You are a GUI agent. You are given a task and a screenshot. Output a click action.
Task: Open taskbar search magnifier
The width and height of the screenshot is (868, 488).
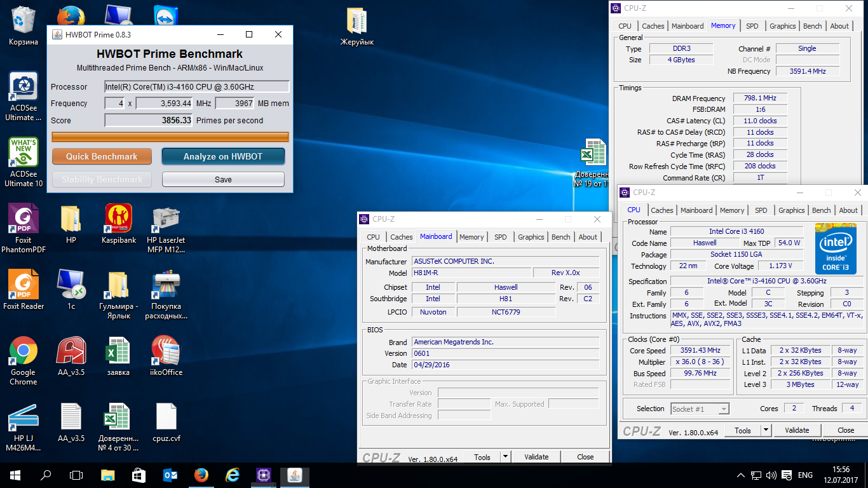coord(46,475)
